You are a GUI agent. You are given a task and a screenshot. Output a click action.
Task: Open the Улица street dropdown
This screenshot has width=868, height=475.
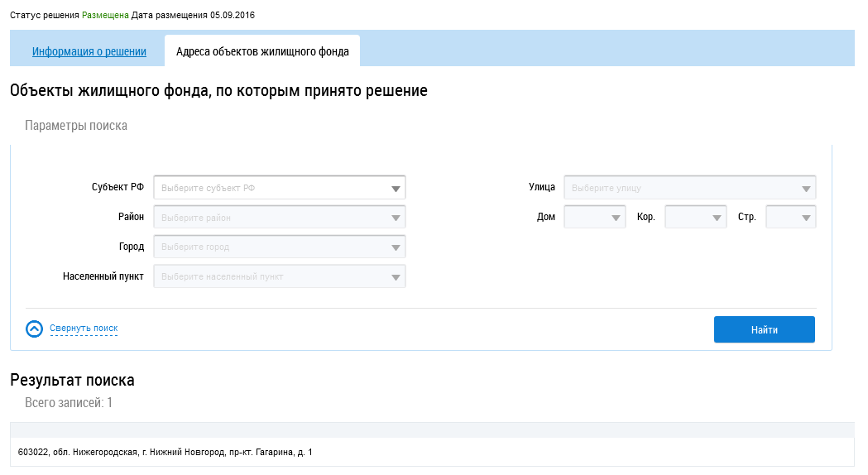coord(806,189)
